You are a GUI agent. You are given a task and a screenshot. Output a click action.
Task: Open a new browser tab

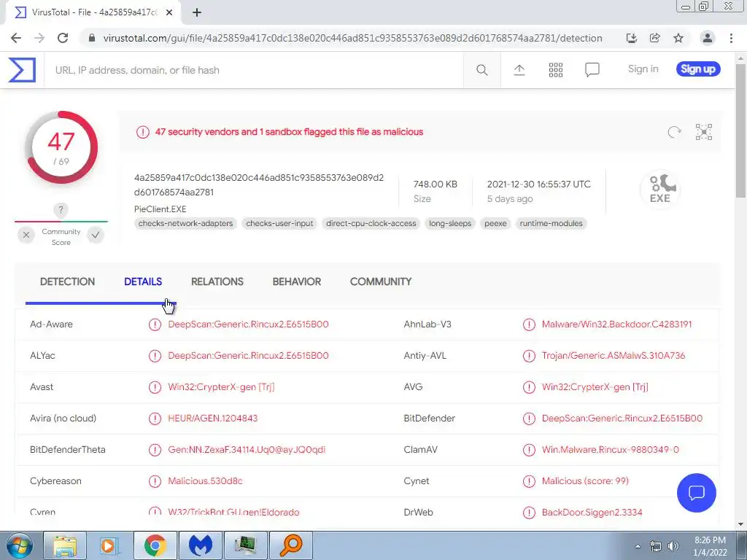pos(197,12)
